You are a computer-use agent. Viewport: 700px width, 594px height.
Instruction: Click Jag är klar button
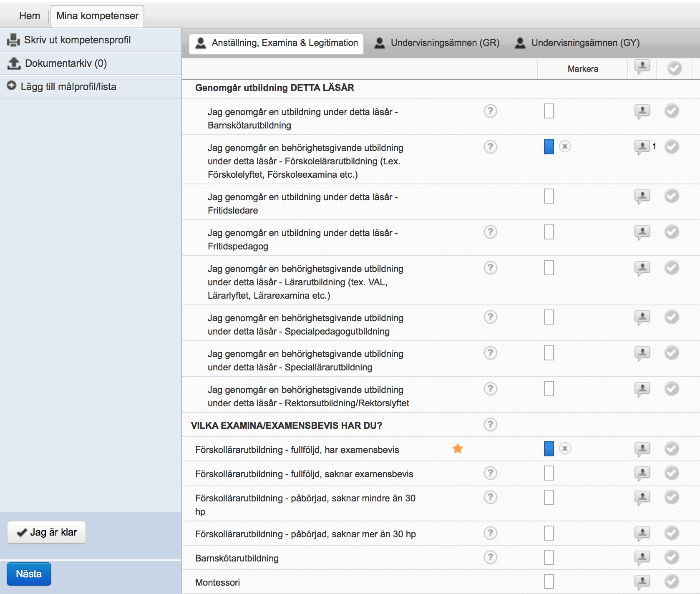[x=46, y=532]
